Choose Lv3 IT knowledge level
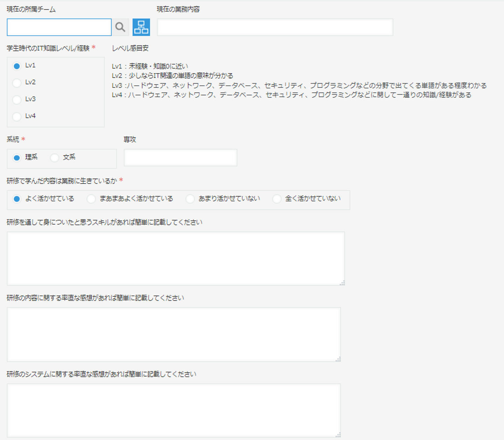 coord(17,99)
